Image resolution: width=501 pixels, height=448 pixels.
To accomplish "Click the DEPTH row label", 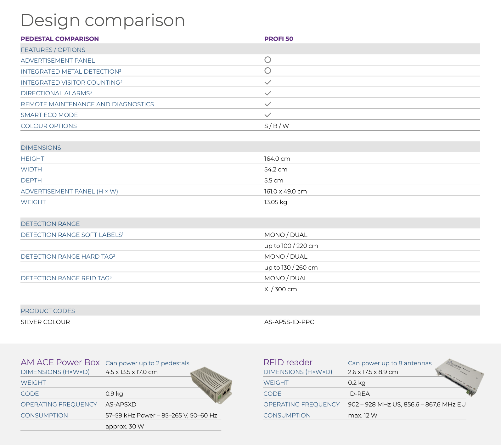I will pos(31,180).
